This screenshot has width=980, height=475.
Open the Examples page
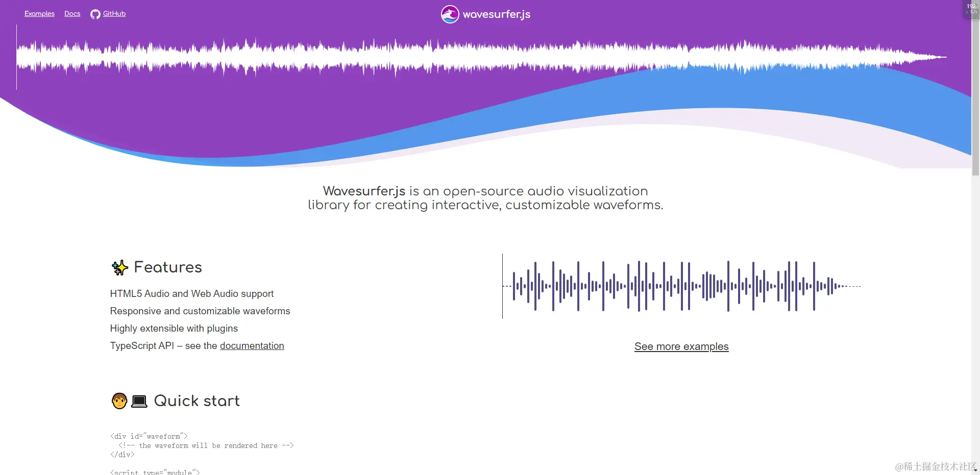coord(39,14)
